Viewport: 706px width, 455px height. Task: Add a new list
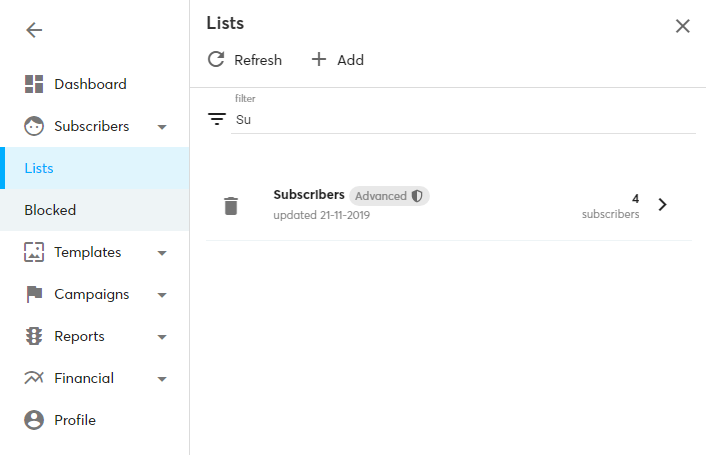(x=337, y=60)
